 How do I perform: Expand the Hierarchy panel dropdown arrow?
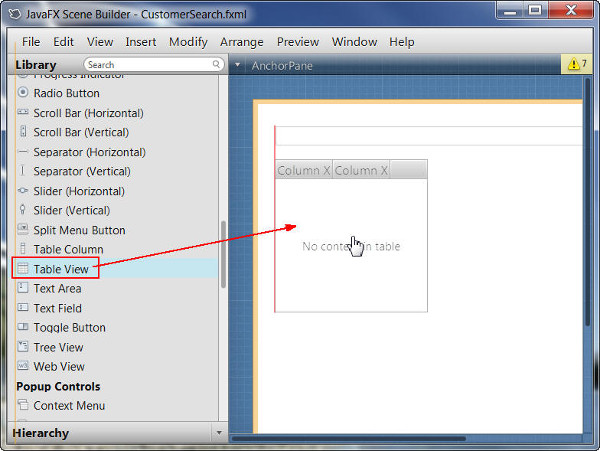(x=219, y=433)
